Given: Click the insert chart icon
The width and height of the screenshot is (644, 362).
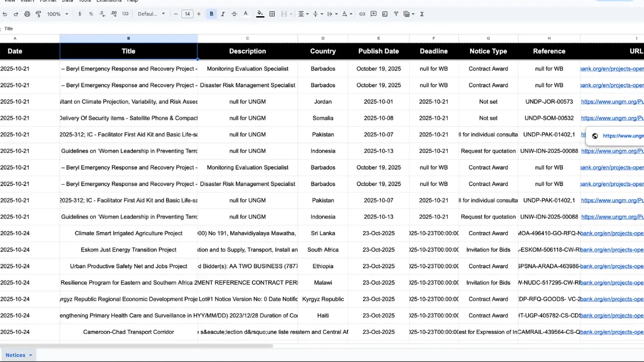Looking at the screenshot, I should (385, 14).
